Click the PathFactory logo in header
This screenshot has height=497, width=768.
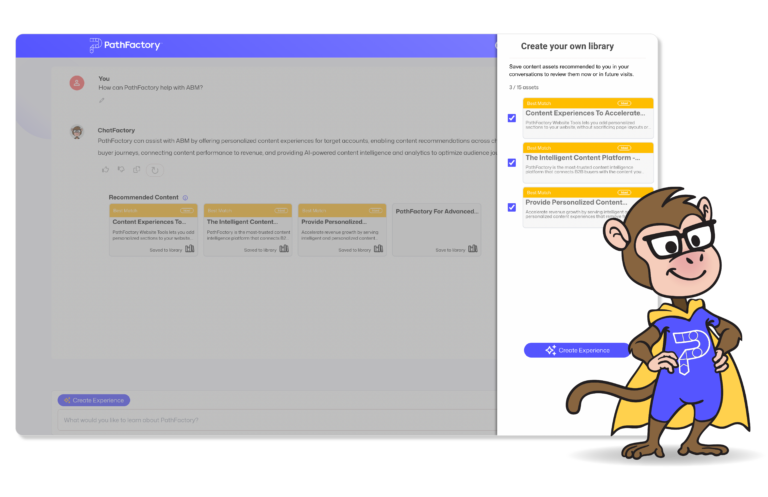click(124, 45)
